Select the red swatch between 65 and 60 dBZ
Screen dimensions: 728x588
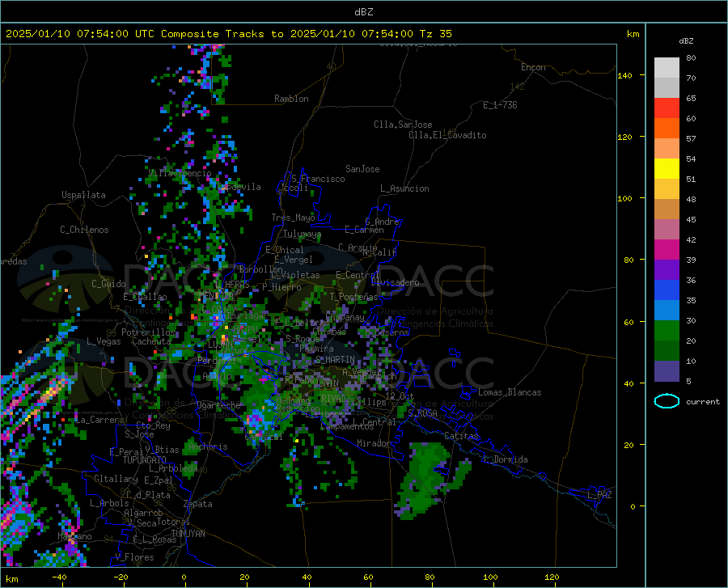pos(667,108)
